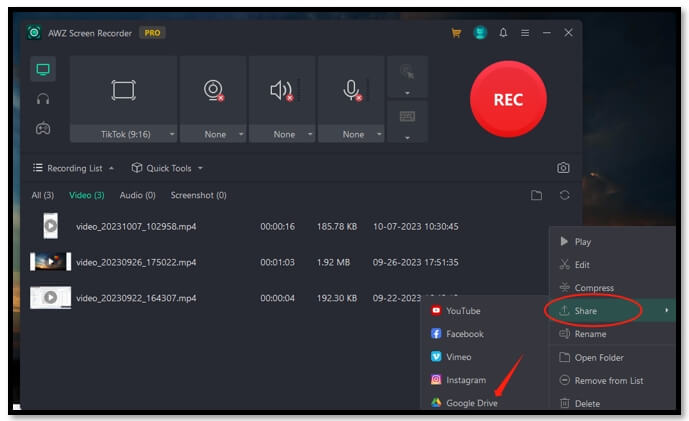Click the mouse cursor effects icon
The height and width of the screenshot is (421, 689).
pyautogui.click(x=407, y=72)
